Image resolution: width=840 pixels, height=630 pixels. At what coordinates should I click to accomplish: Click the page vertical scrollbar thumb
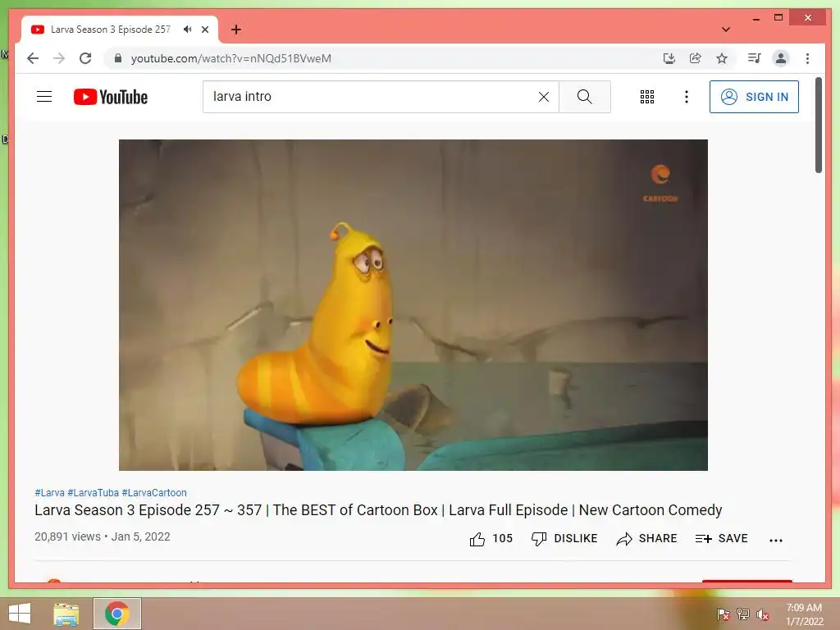(818, 126)
